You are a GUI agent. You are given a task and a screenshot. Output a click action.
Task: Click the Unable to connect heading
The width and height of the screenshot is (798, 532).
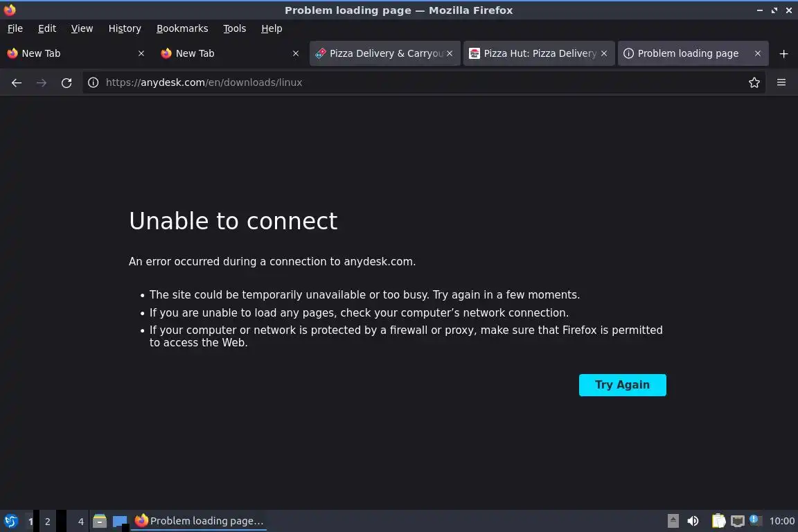pos(233,221)
